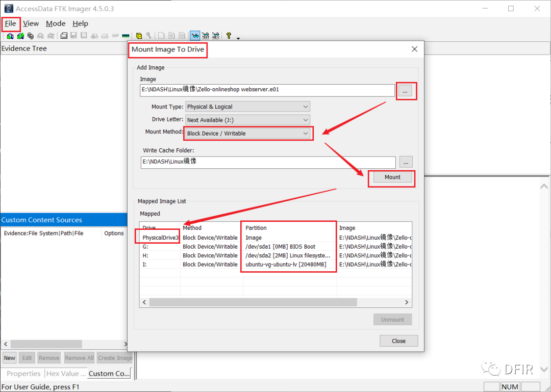Browse for image file with ... button
The image size is (551, 392).
pos(405,91)
